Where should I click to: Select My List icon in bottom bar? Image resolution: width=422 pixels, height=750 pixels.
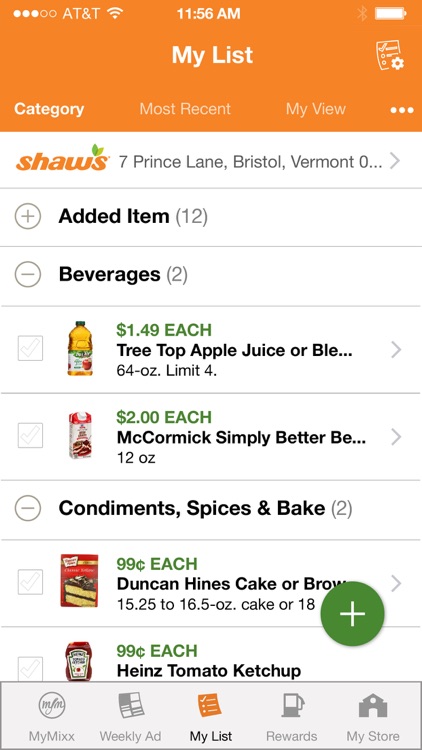[x=211, y=705]
